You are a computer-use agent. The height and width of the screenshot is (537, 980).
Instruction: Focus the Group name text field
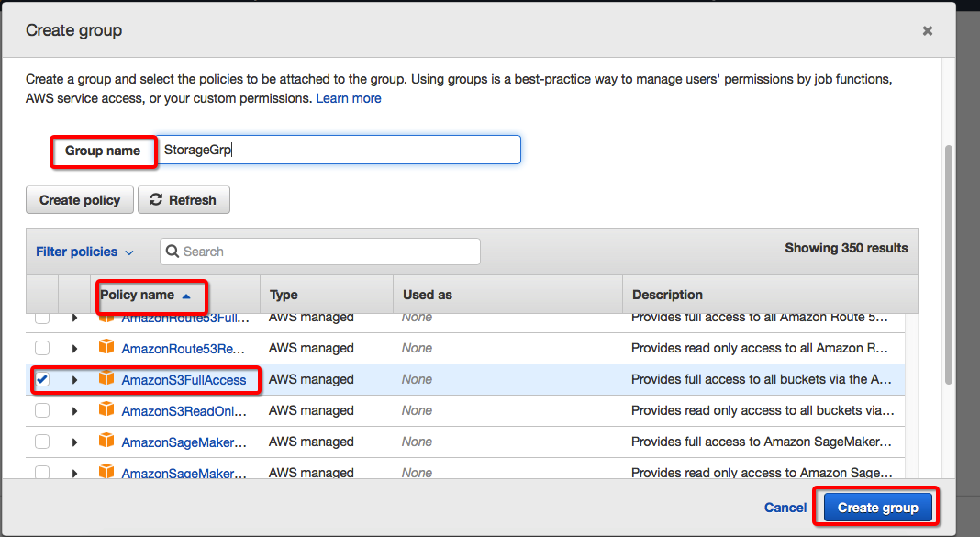(338, 150)
